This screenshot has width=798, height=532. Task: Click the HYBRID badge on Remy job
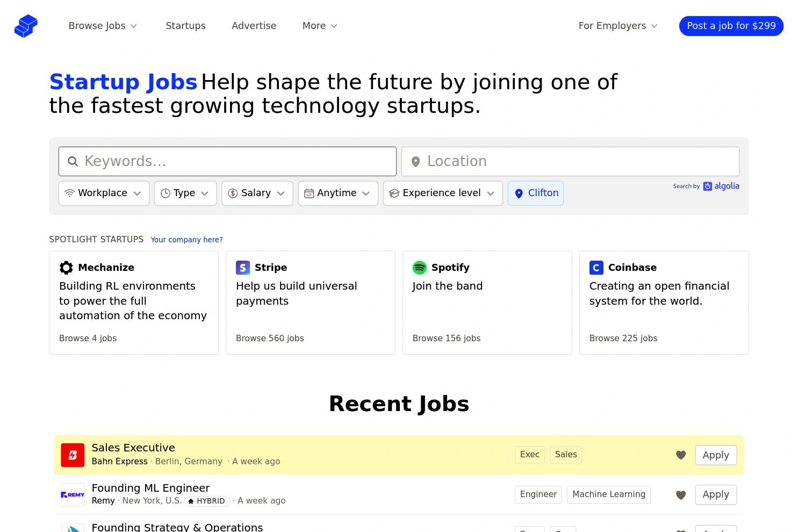click(207, 501)
